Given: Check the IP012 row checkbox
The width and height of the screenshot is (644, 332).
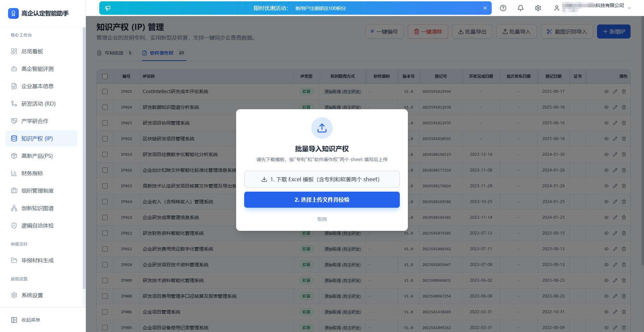Looking at the screenshot, I should pyautogui.click(x=105, y=233).
